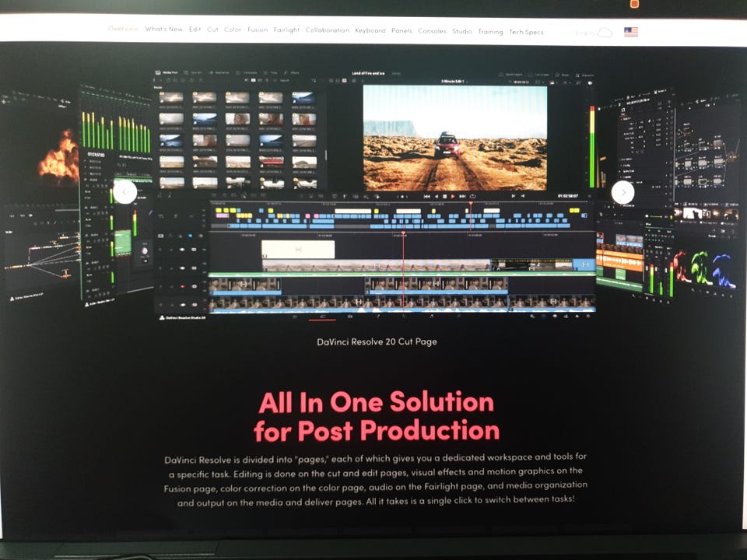Open the Tech Specs navigation link
Image resolution: width=747 pixels, height=560 pixels.
pyautogui.click(x=526, y=32)
